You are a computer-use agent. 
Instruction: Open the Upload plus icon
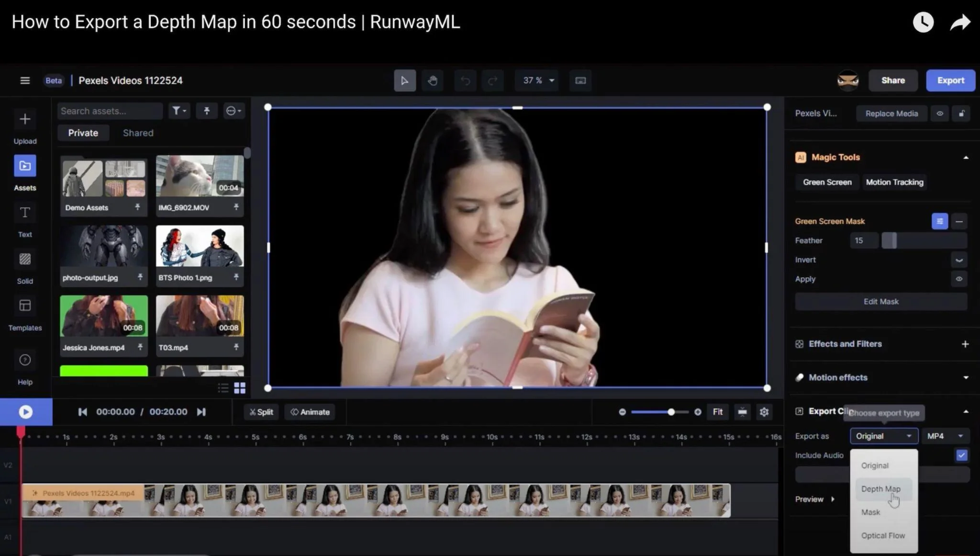25,119
